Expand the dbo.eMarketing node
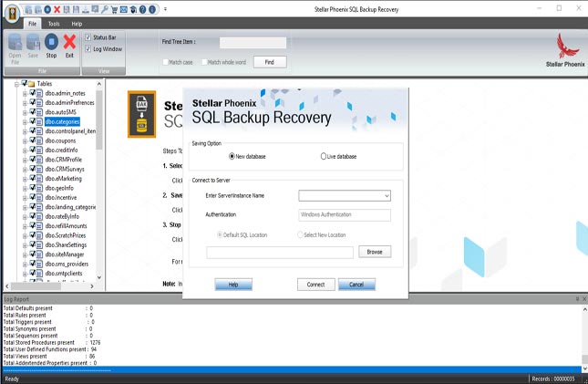 click(25, 179)
